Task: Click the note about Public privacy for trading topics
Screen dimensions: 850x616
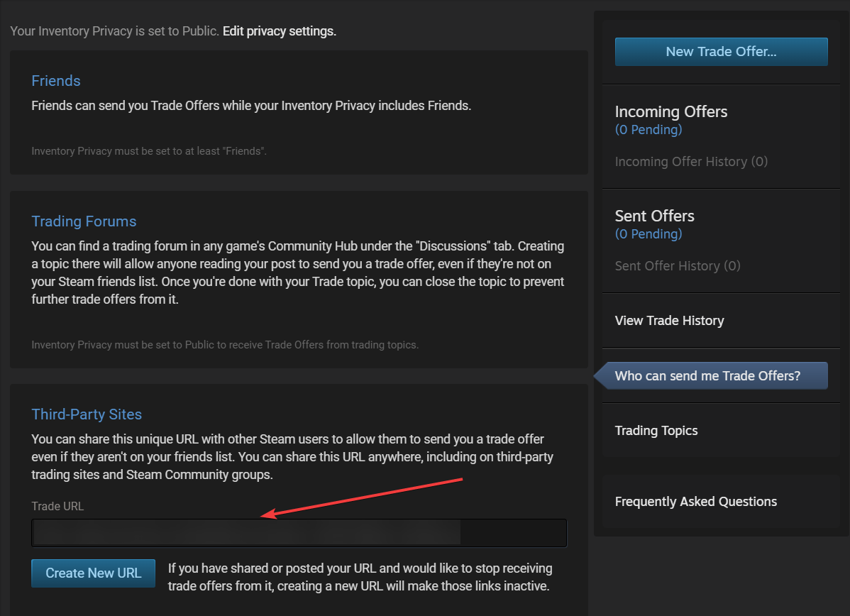Action: [x=225, y=345]
